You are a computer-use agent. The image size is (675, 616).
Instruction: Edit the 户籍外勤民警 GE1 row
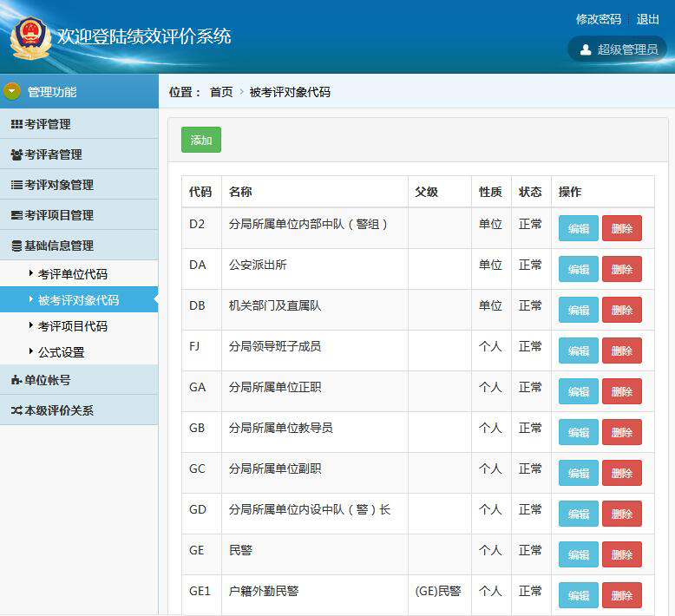click(578, 595)
